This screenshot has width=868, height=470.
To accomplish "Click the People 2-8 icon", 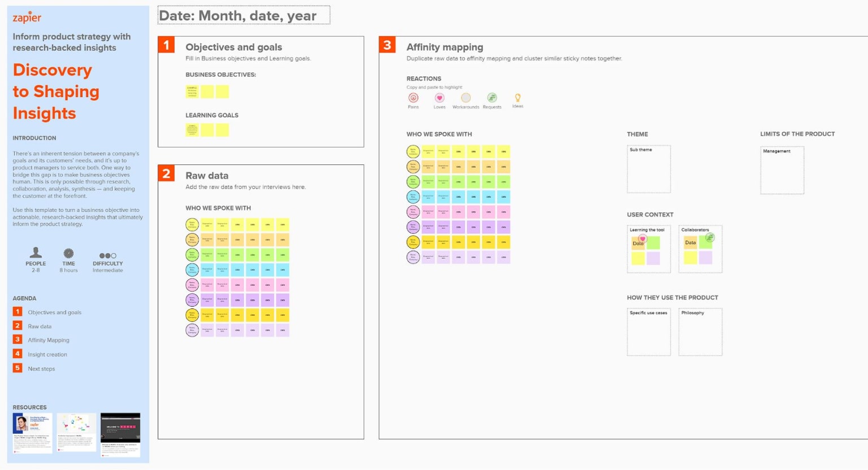I will coord(36,255).
